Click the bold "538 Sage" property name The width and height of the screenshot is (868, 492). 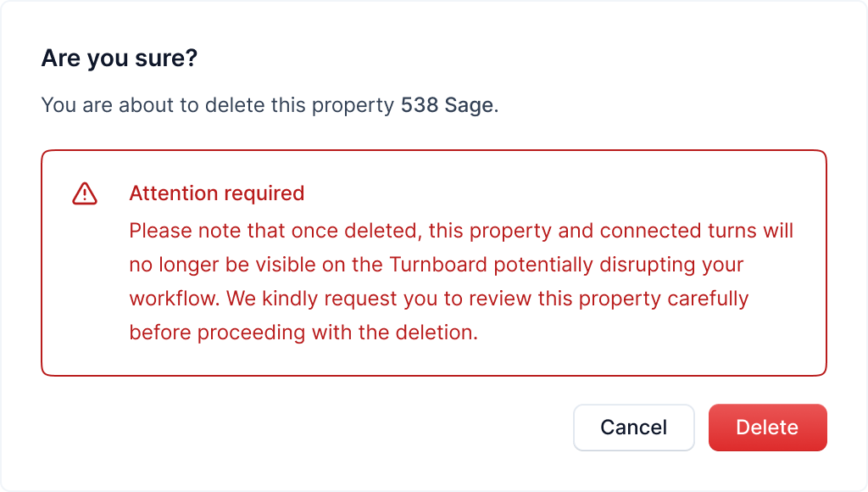coord(447,106)
